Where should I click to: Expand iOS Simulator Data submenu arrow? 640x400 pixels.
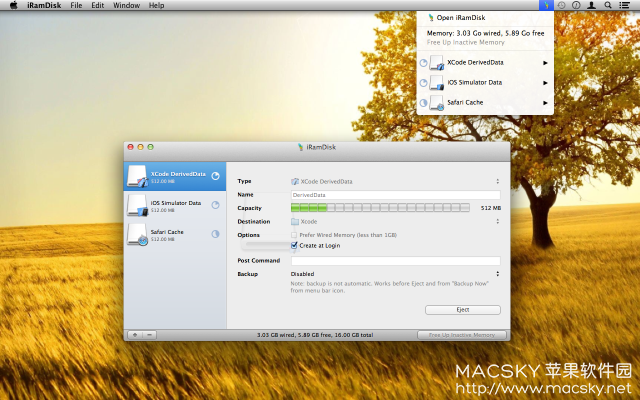point(545,83)
